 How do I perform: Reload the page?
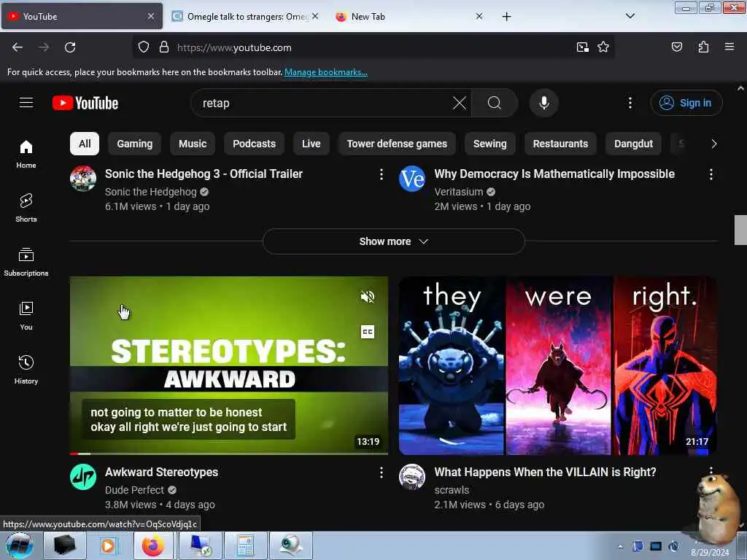(x=70, y=47)
